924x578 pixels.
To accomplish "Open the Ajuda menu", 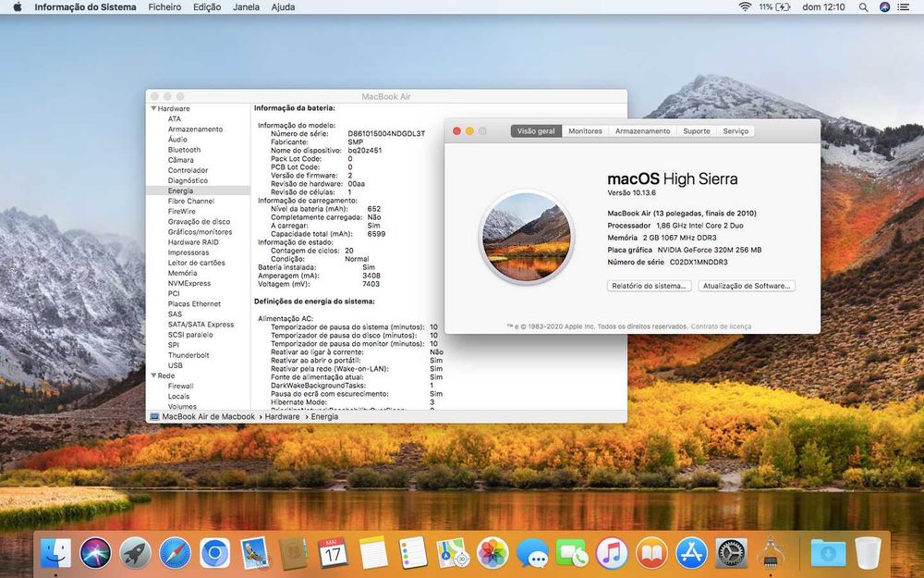I will pyautogui.click(x=283, y=7).
